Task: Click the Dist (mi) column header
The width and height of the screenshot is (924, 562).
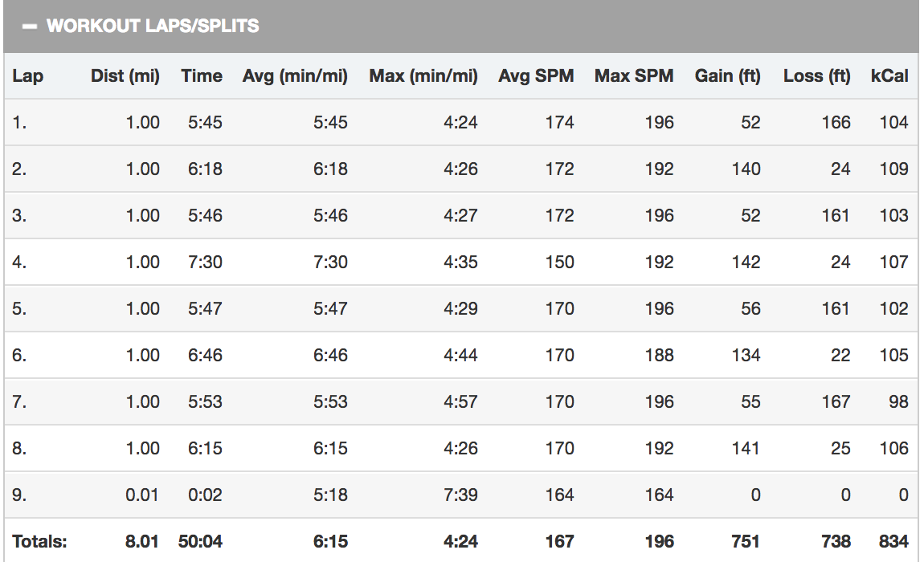Action: 125,76
